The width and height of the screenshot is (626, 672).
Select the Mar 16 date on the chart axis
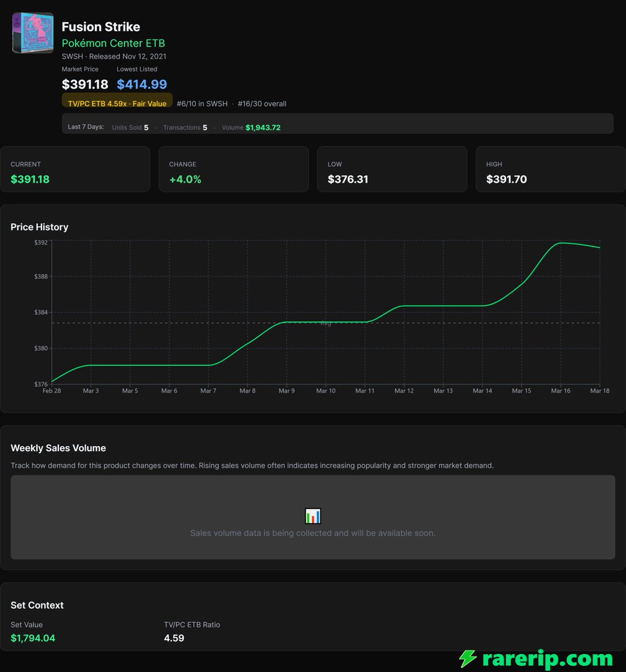point(561,391)
